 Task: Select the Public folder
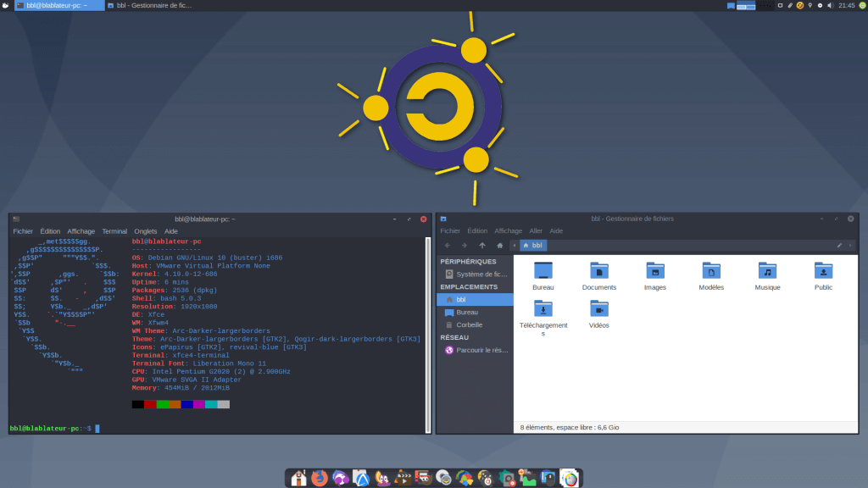823,276
